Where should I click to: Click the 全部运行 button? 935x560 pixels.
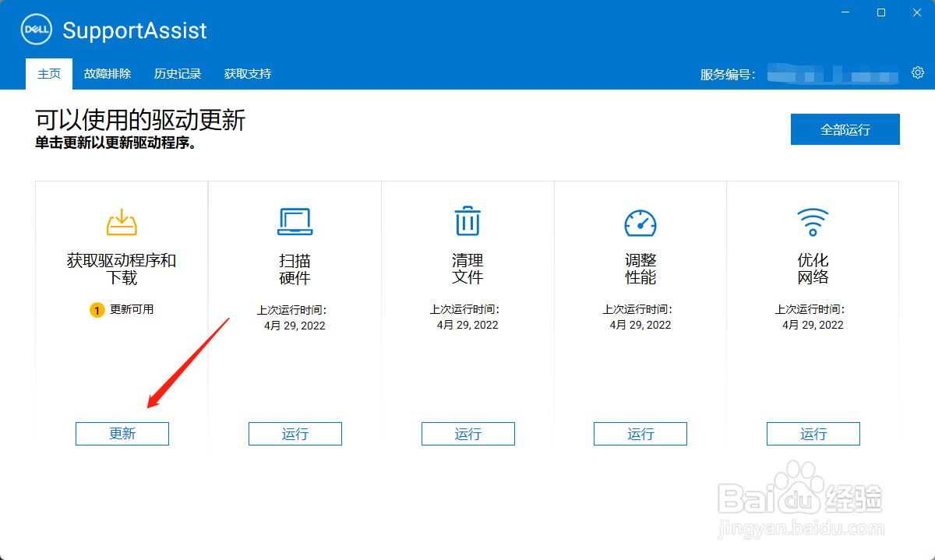pyautogui.click(x=845, y=129)
